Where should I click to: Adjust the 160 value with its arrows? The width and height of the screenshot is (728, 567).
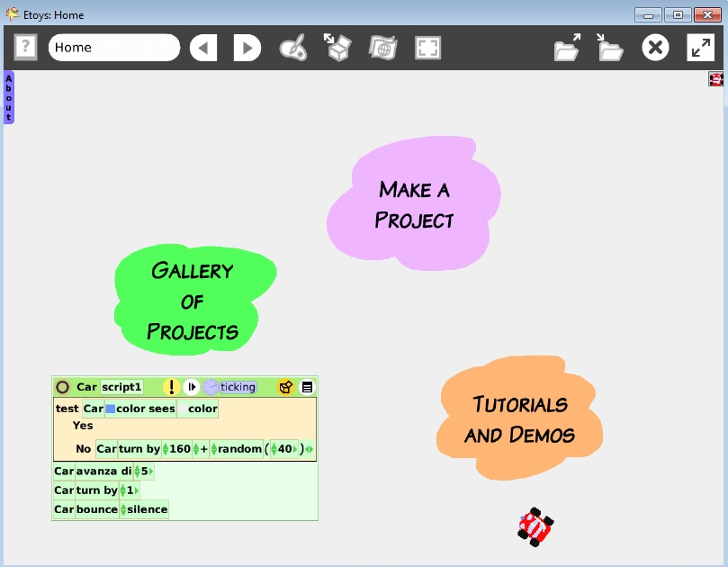coord(166,449)
